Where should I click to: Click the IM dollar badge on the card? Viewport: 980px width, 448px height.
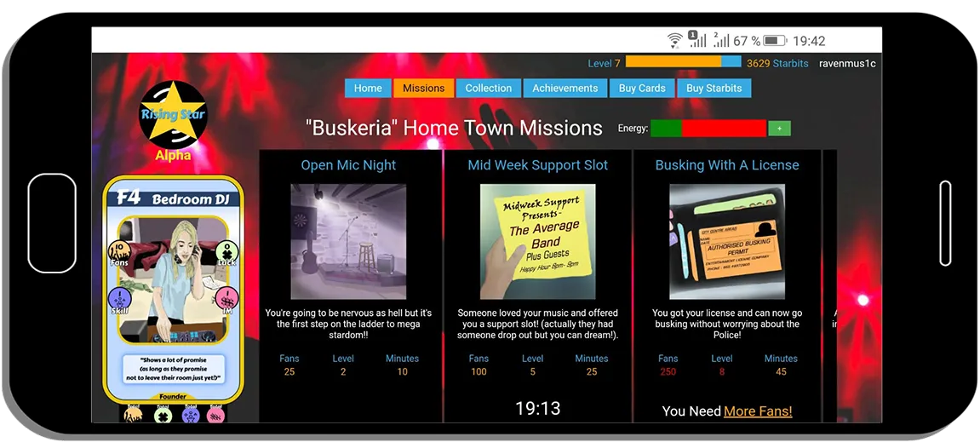pos(226,301)
